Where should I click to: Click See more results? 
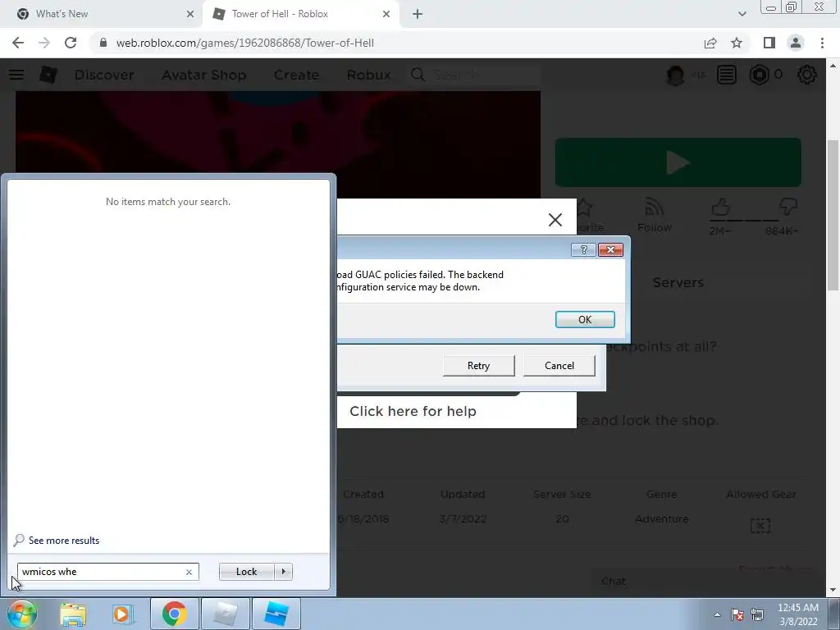[64, 540]
